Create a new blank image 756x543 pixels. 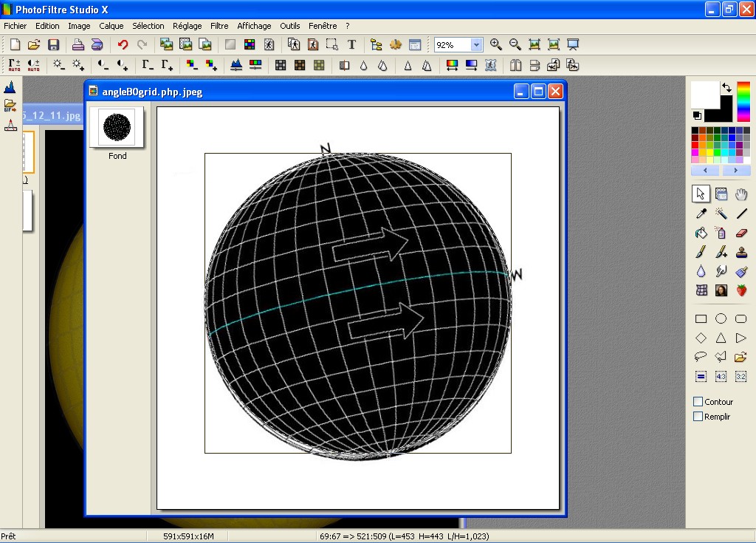(15, 45)
